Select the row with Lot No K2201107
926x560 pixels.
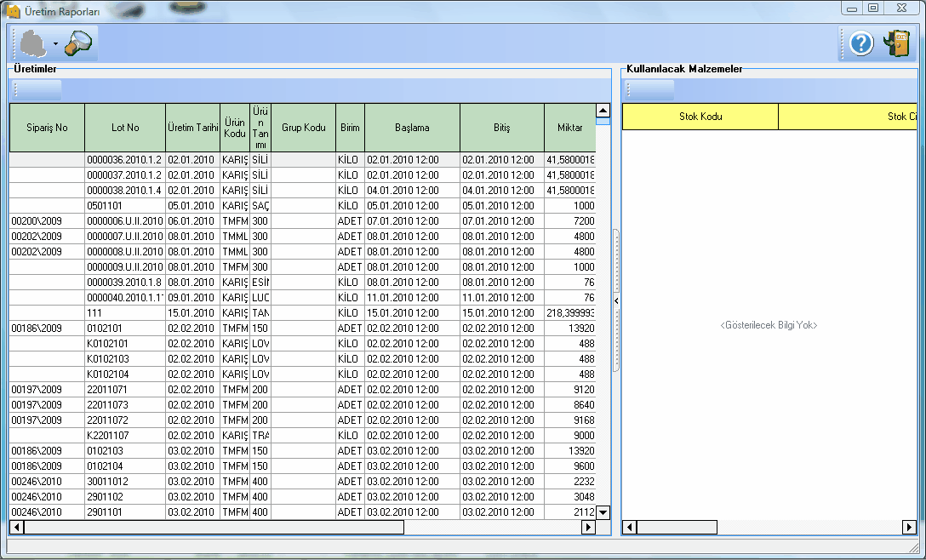(302, 436)
